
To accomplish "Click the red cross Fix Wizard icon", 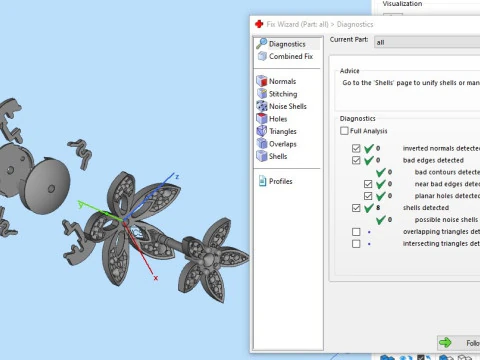I will coord(259,24).
